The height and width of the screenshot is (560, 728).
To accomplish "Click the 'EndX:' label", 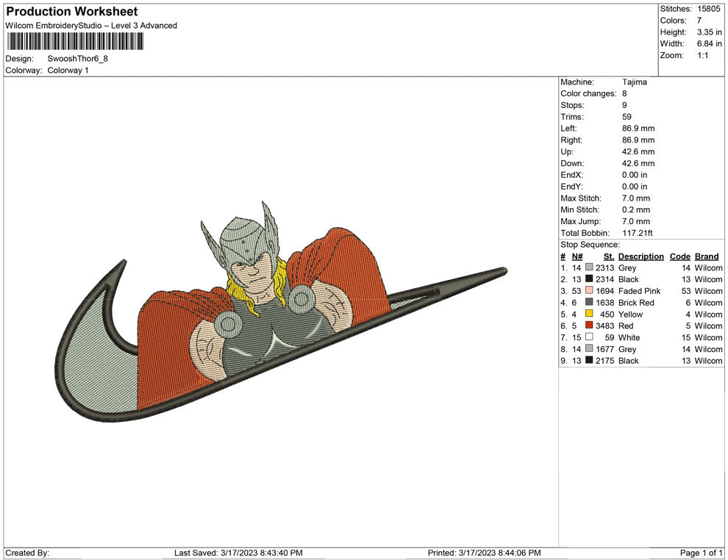I will point(571,175).
